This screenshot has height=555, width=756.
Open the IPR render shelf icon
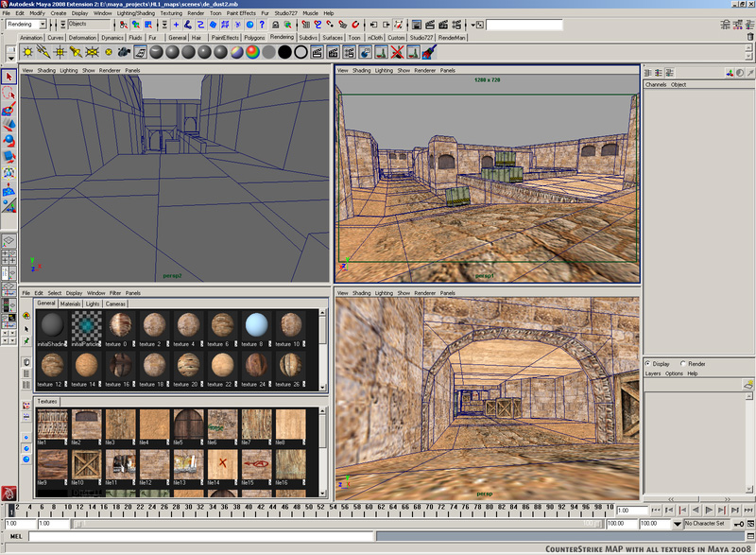pyautogui.click(x=334, y=52)
